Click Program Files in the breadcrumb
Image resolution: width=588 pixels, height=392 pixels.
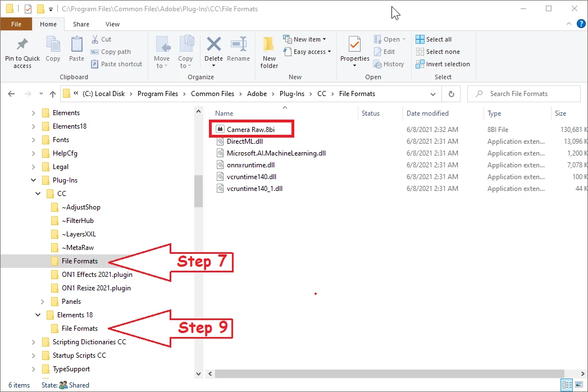pyautogui.click(x=157, y=94)
